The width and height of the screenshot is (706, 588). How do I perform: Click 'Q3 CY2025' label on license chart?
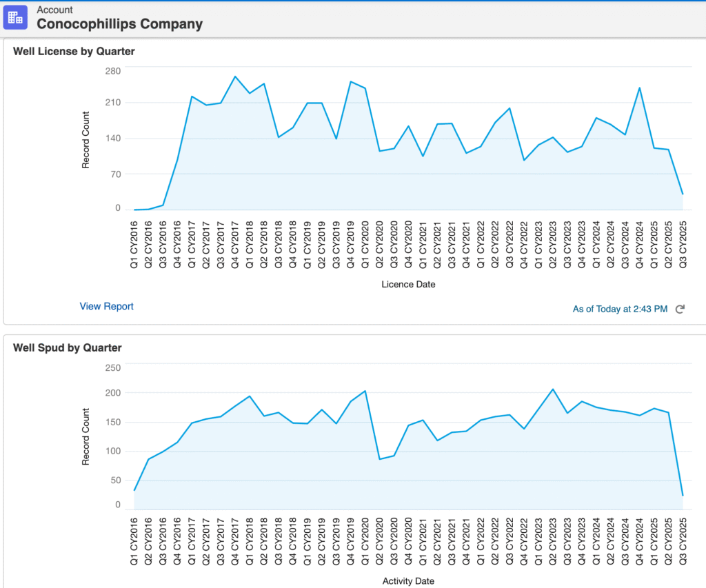[x=683, y=245]
